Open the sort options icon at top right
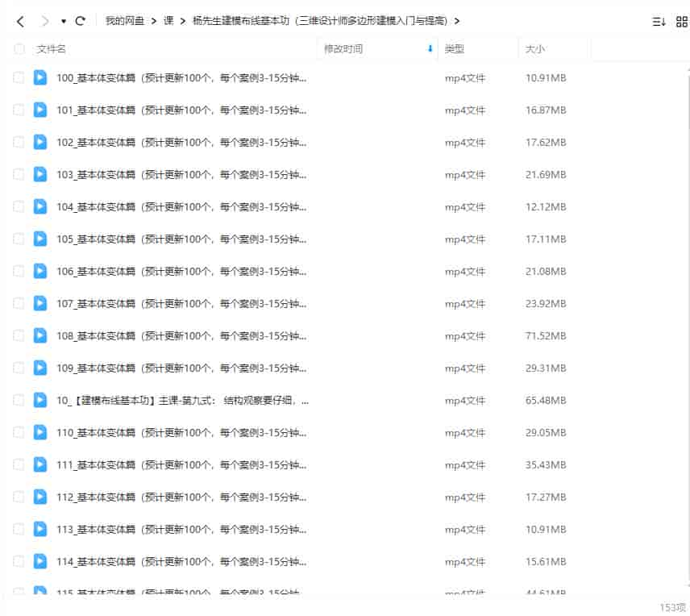This screenshot has width=690, height=616. [x=658, y=22]
